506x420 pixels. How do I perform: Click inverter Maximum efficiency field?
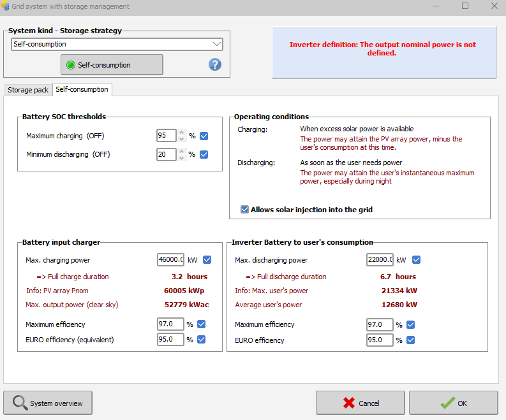click(x=380, y=324)
